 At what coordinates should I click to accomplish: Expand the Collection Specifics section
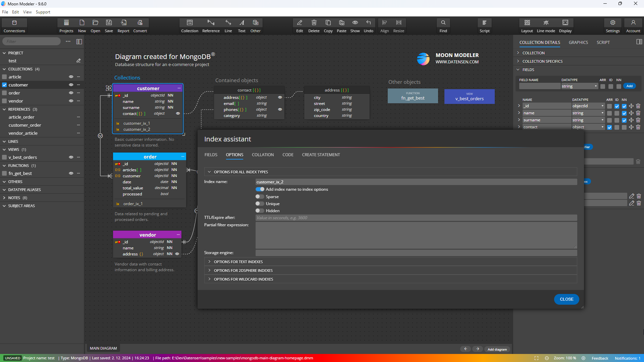click(x=542, y=61)
